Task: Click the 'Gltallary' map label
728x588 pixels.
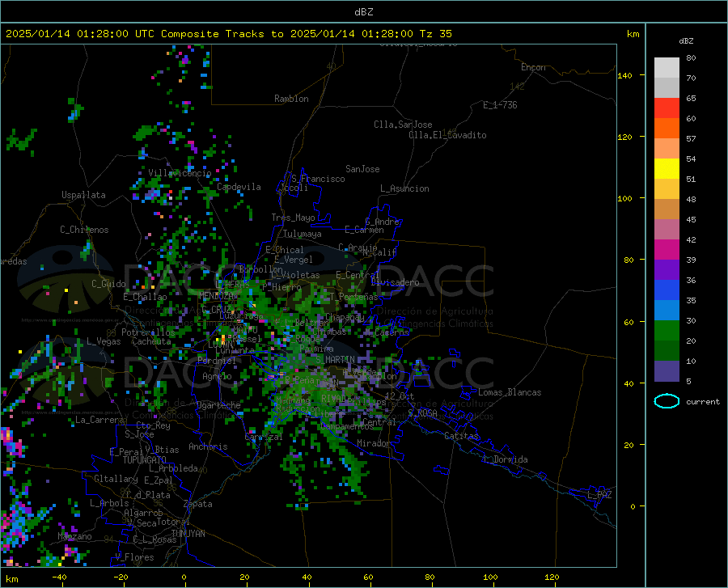Action: point(116,479)
